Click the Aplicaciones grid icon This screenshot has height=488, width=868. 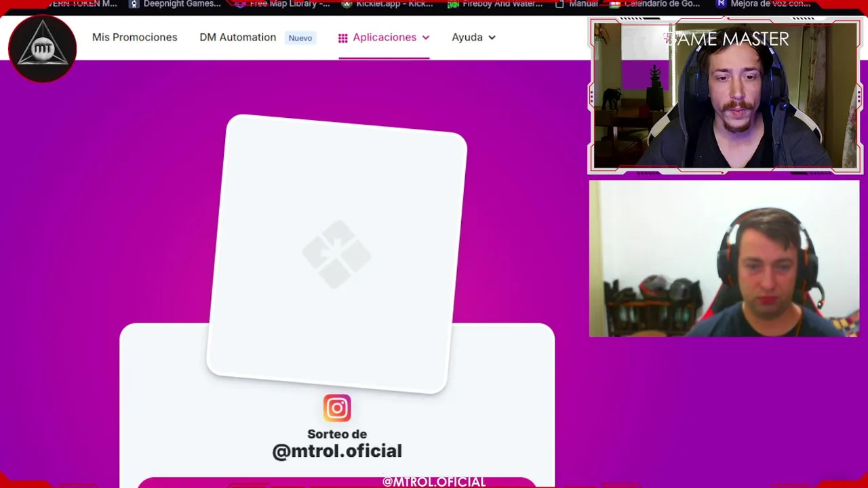click(x=343, y=38)
